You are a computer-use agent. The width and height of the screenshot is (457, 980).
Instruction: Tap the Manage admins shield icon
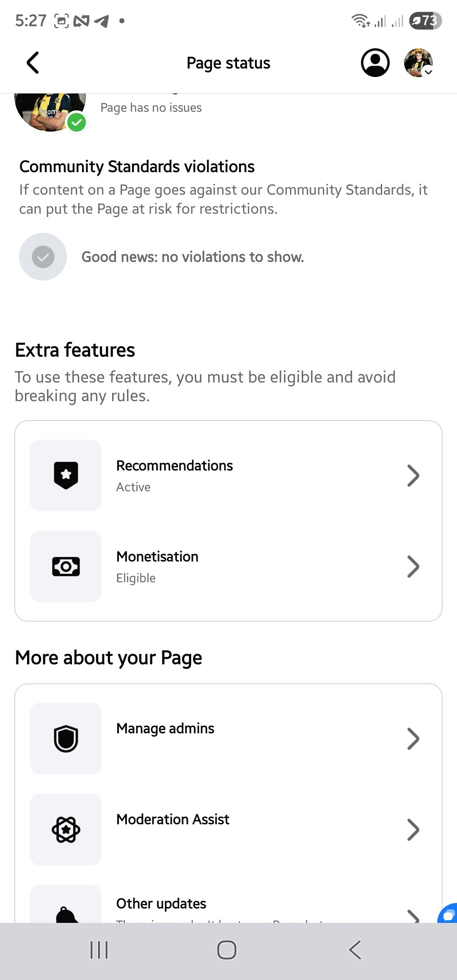click(x=66, y=738)
